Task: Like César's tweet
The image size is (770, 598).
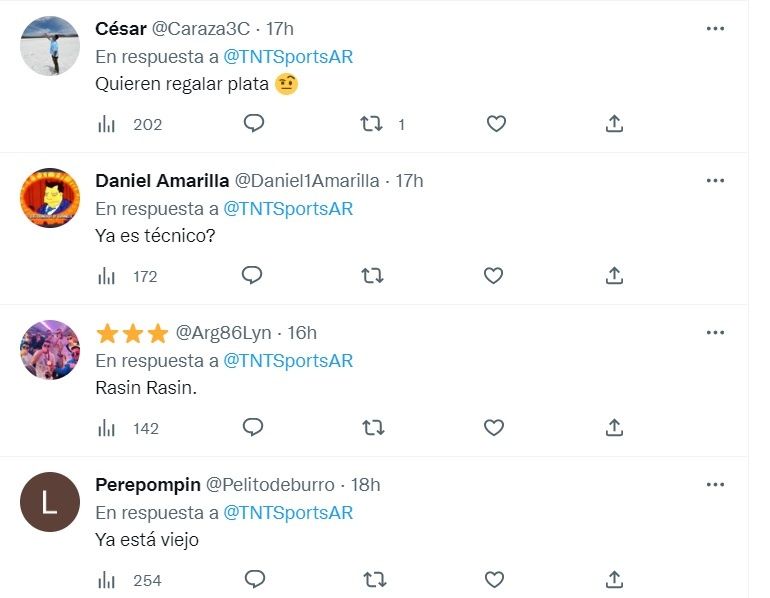Action: 495,124
